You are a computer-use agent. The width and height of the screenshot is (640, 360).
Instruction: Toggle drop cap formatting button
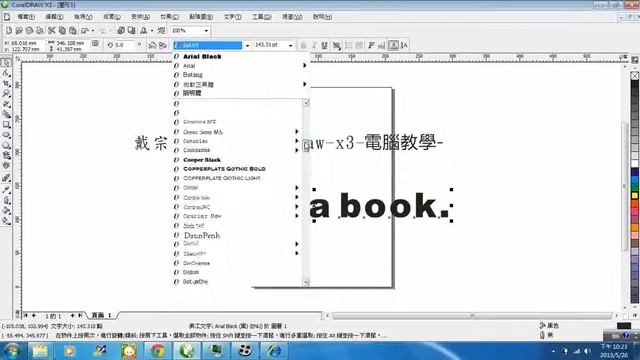359,45
